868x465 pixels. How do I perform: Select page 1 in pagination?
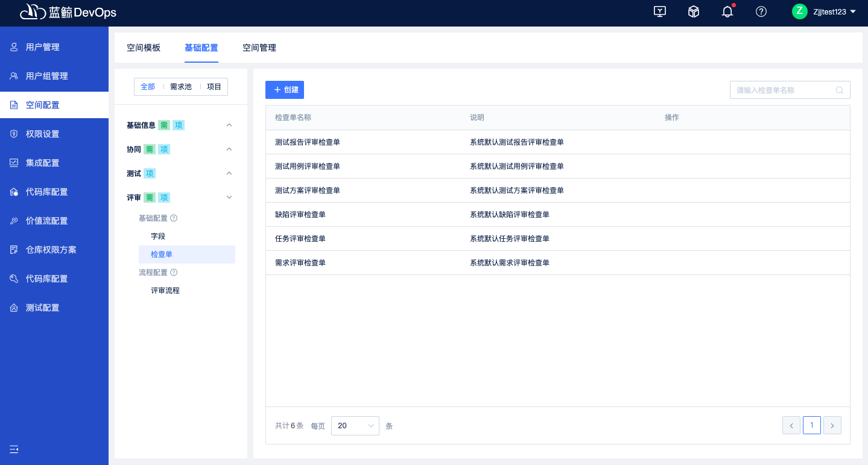coord(812,425)
